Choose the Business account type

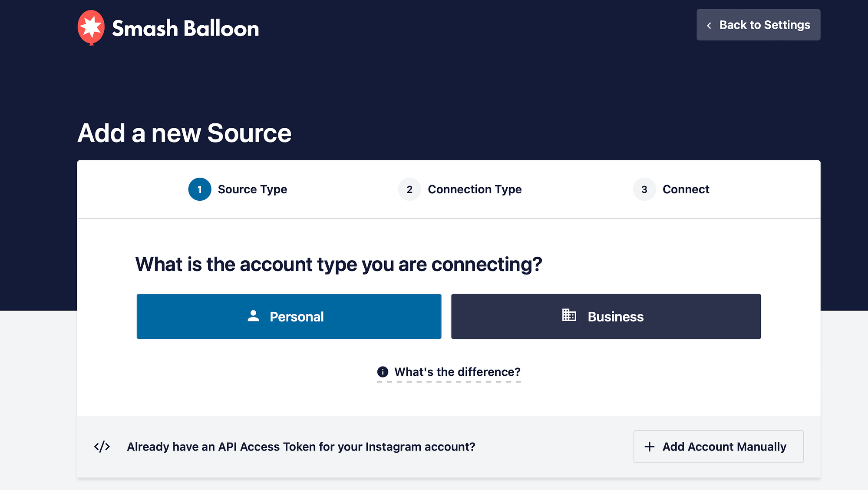[x=606, y=317]
